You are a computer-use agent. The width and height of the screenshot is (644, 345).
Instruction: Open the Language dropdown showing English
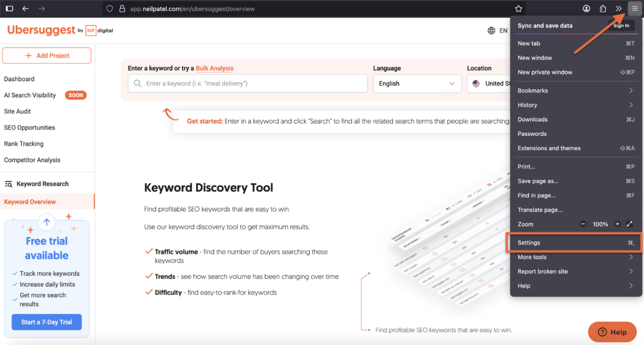417,84
